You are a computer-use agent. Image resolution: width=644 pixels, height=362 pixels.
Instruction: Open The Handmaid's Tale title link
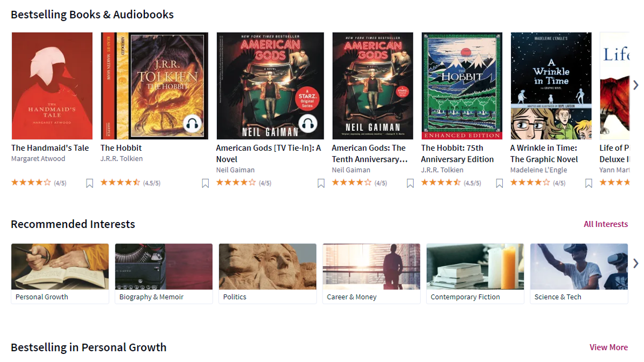click(x=50, y=148)
